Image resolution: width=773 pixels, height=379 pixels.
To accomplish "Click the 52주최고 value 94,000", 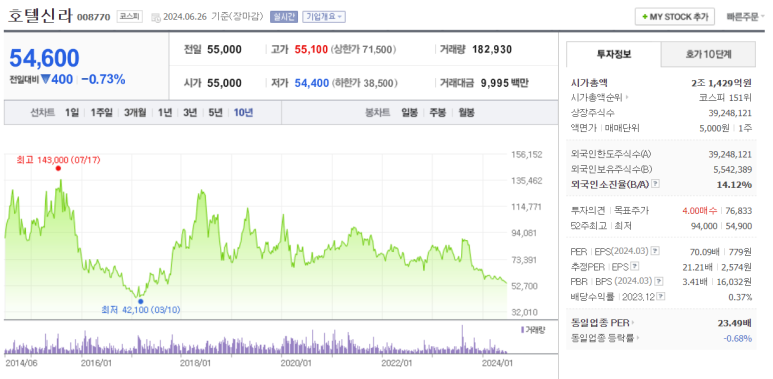I will click(x=704, y=226).
